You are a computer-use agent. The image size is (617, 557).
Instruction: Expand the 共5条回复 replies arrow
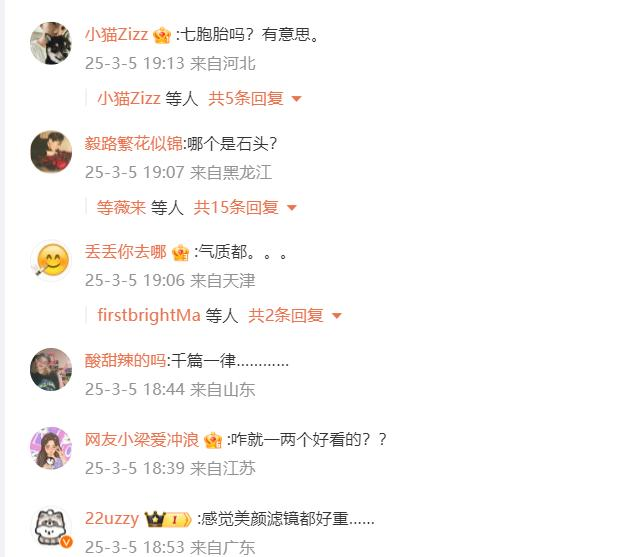point(297,99)
